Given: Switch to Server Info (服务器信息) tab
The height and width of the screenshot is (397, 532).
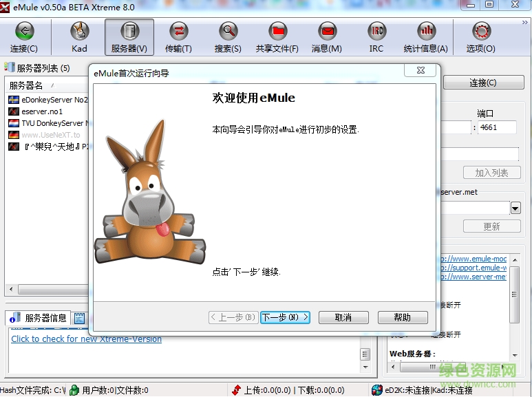Looking at the screenshot, I should [x=38, y=318].
